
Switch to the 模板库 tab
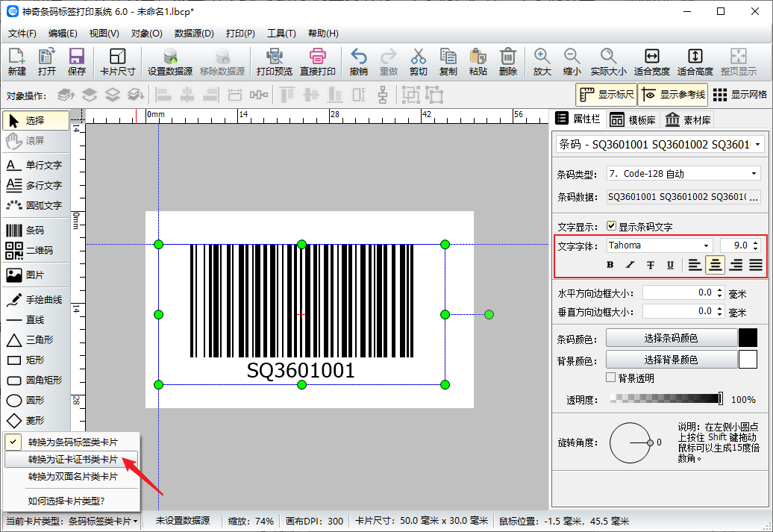[633, 120]
